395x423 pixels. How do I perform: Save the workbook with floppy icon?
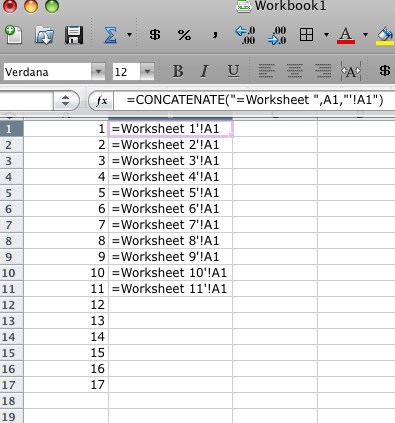(74, 35)
